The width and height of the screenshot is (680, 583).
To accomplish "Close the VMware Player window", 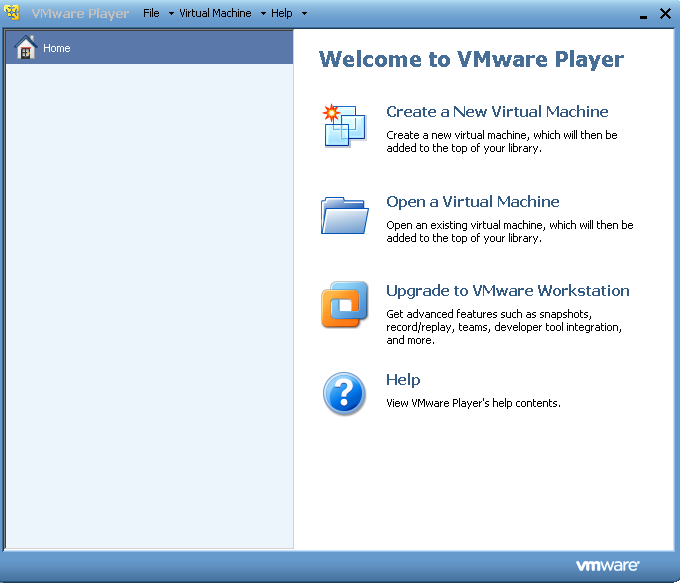I will coord(665,14).
